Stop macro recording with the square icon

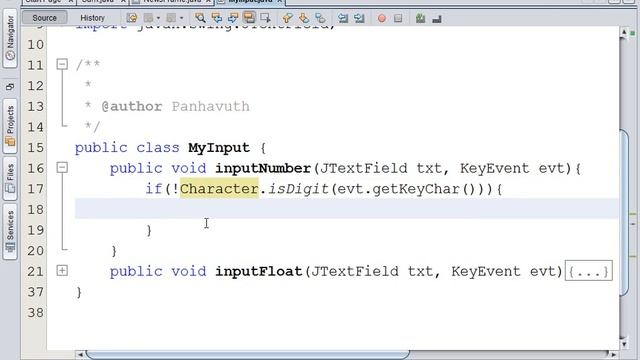click(x=398, y=18)
